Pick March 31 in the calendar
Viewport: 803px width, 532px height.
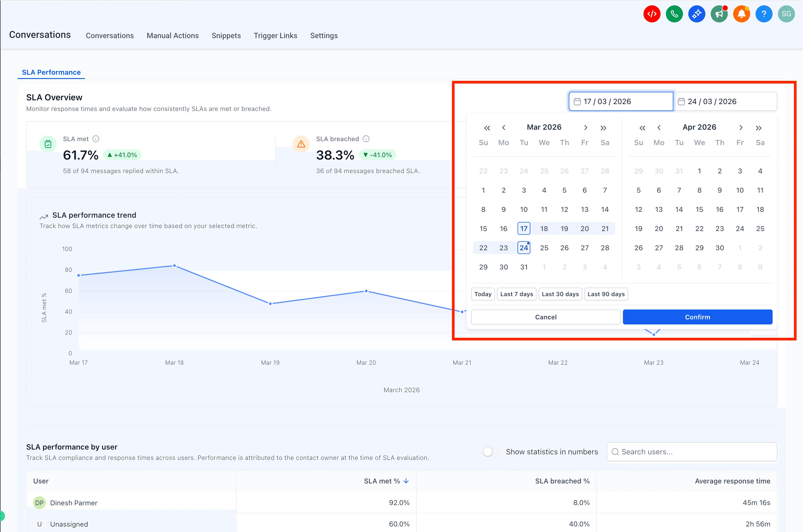click(x=524, y=267)
